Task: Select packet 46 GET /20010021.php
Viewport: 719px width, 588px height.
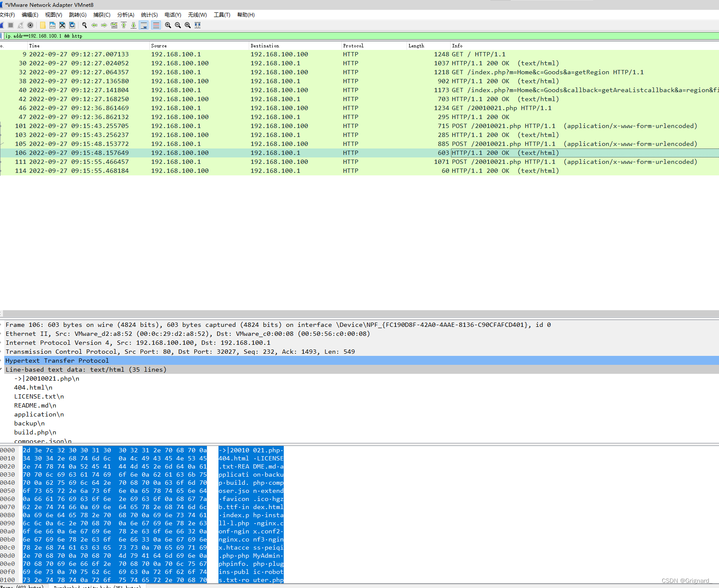Action: click(359, 108)
